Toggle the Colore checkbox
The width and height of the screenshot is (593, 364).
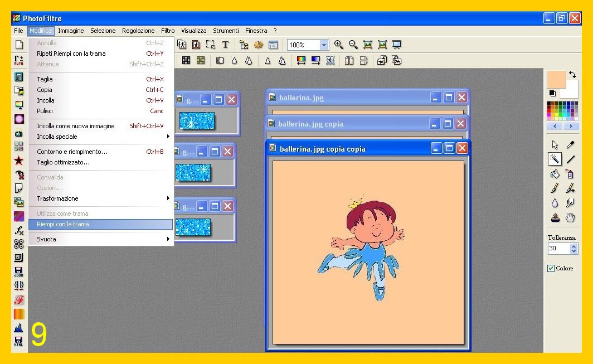point(551,268)
